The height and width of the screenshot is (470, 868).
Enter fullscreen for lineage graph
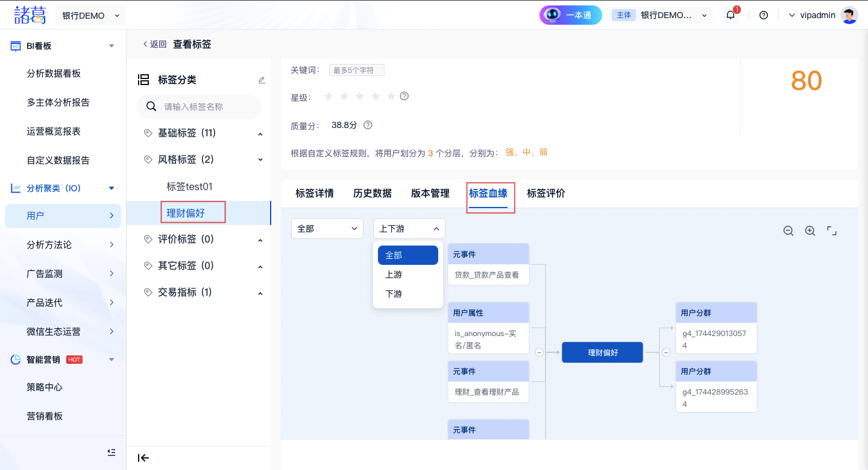[832, 231]
